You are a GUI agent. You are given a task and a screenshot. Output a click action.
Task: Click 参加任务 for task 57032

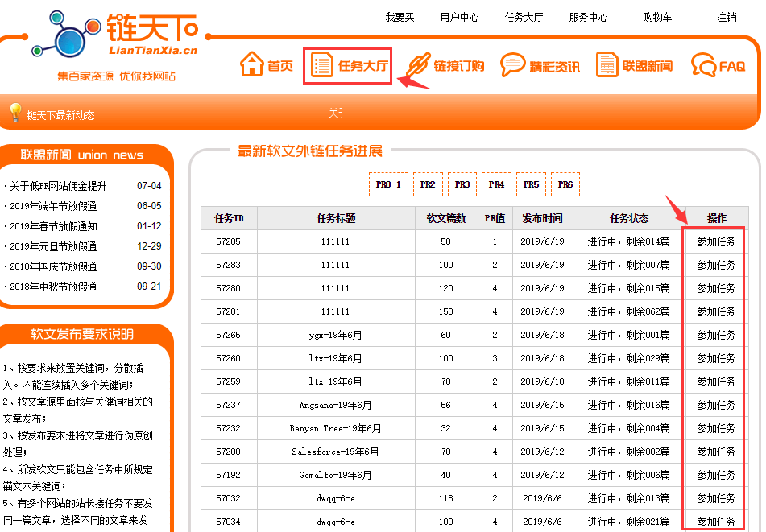[716, 499]
